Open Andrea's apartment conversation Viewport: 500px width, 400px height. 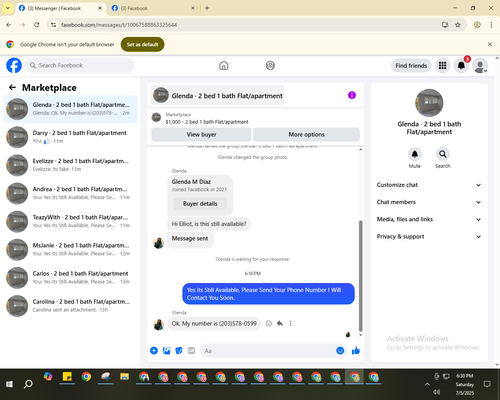coord(70,193)
